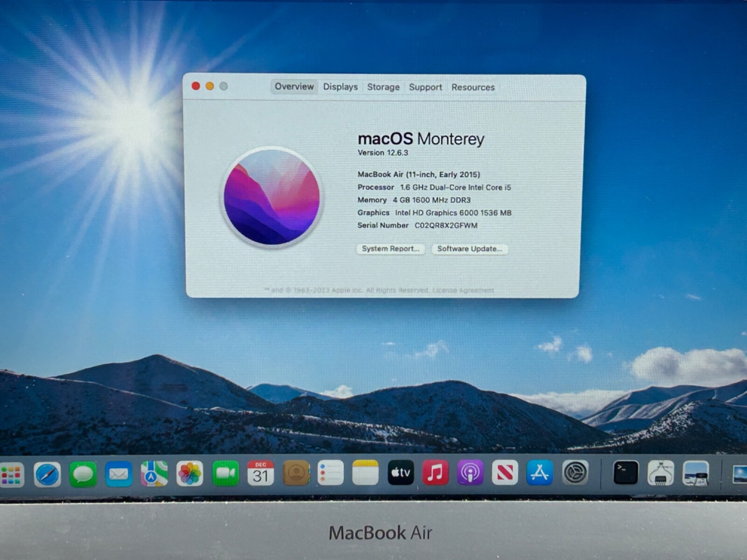The image size is (747, 560).
Task: Open Launchpad from the Dock
Action: 11,474
